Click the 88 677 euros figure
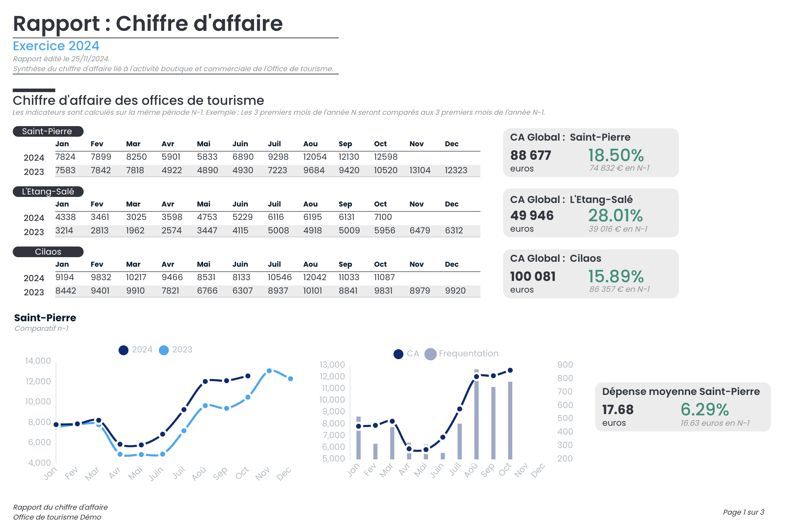Viewport: 800px width, 532px height. pyautogui.click(x=530, y=155)
